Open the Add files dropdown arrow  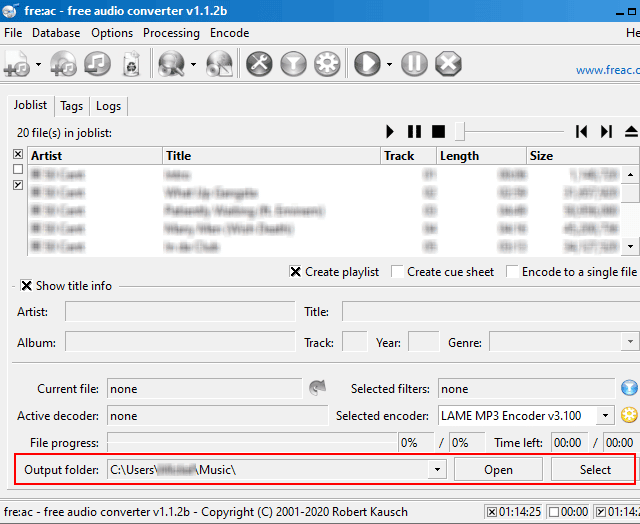(38, 64)
